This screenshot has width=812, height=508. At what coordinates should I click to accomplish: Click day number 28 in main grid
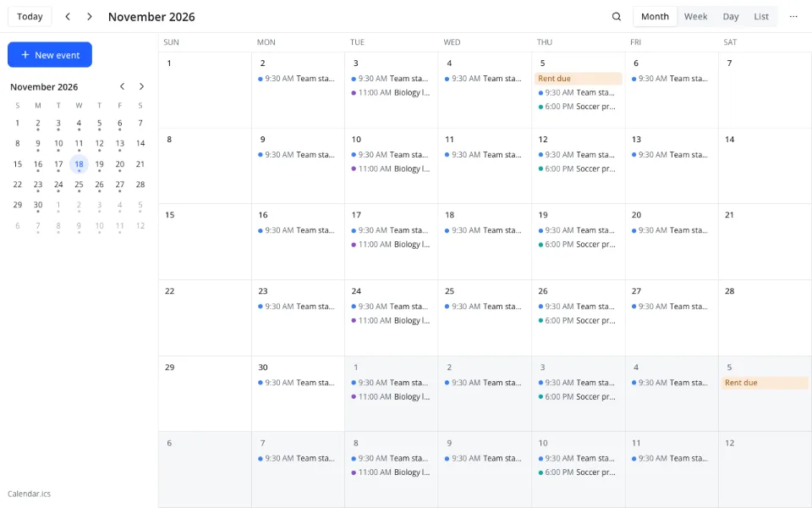(730, 291)
